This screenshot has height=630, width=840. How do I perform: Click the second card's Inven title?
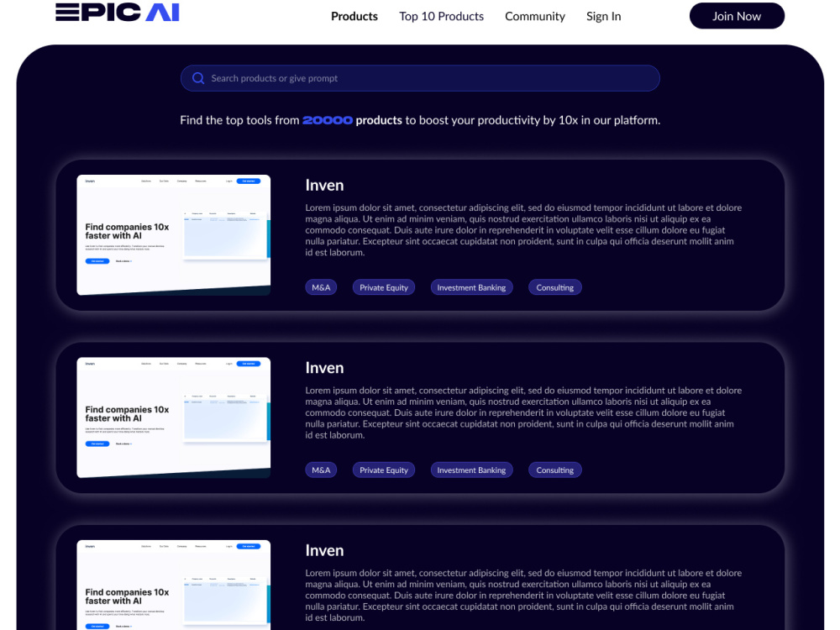[x=324, y=368]
